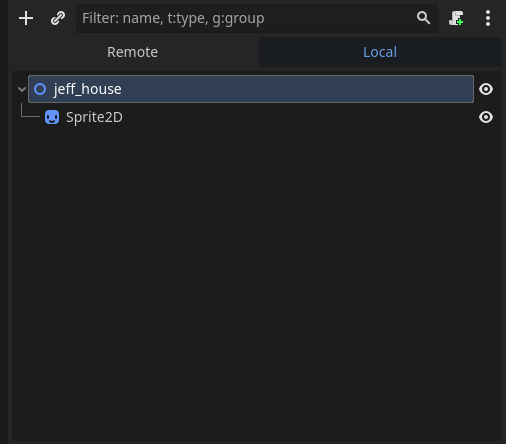Click the circle Node2D icon beside jeff_house
Image resolution: width=506 pixels, height=444 pixels.
[x=40, y=89]
